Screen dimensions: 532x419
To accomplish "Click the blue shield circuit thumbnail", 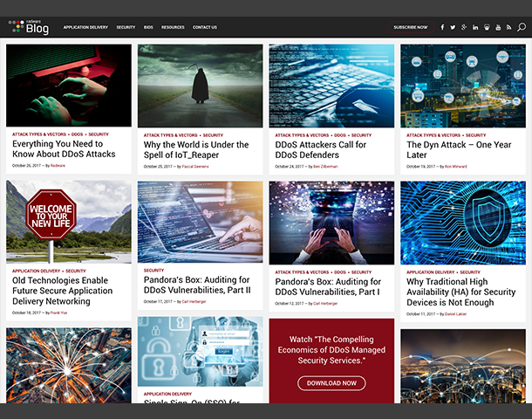I will coord(463,223).
